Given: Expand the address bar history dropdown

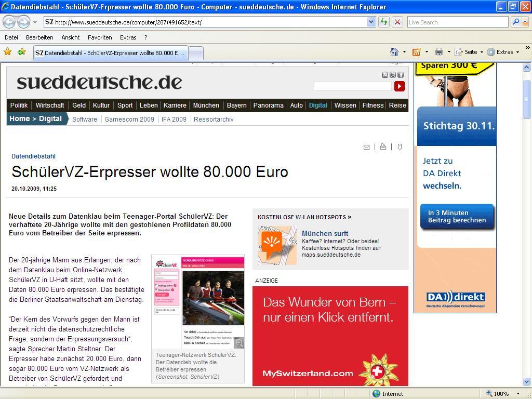Looking at the screenshot, I should [371, 22].
